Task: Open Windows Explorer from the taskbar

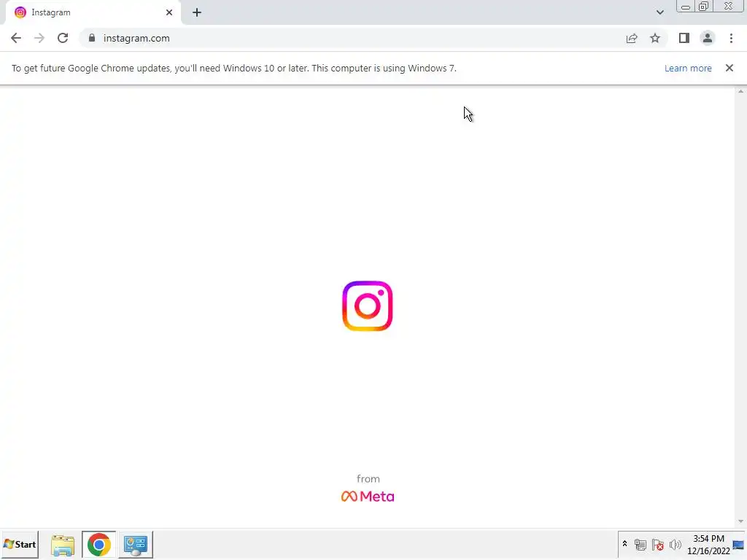Action: pyautogui.click(x=63, y=545)
